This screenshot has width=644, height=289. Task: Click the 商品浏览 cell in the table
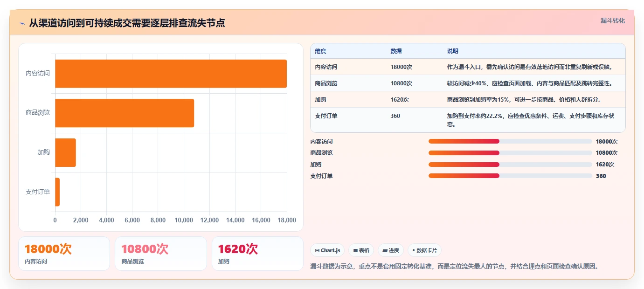(326, 83)
